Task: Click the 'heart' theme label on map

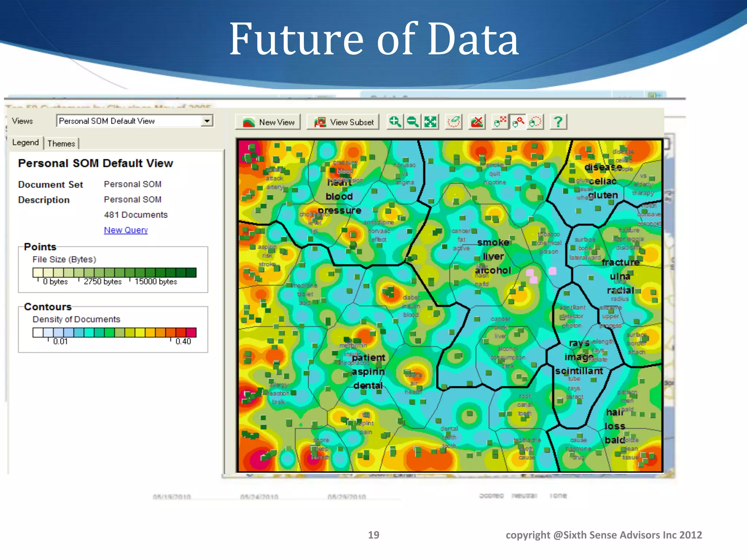Action: [x=339, y=183]
